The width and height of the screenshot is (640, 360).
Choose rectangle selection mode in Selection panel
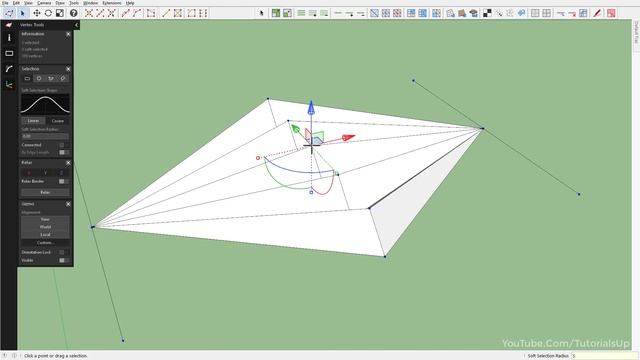[x=27, y=78]
